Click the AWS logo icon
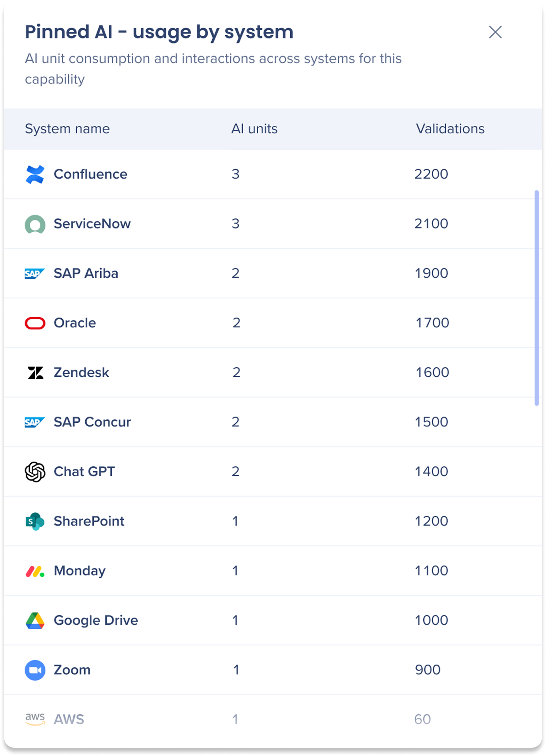The width and height of the screenshot is (546, 756). [35, 719]
